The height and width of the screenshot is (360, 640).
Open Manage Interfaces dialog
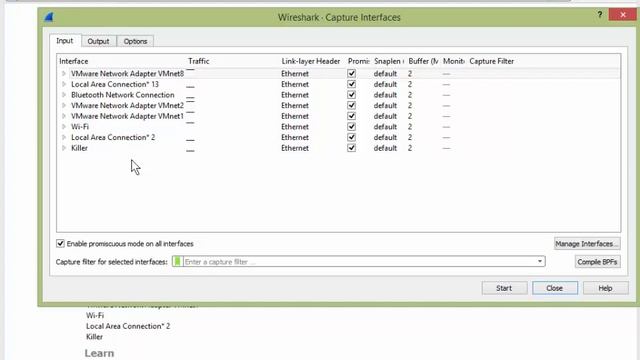tap(587, 244)
